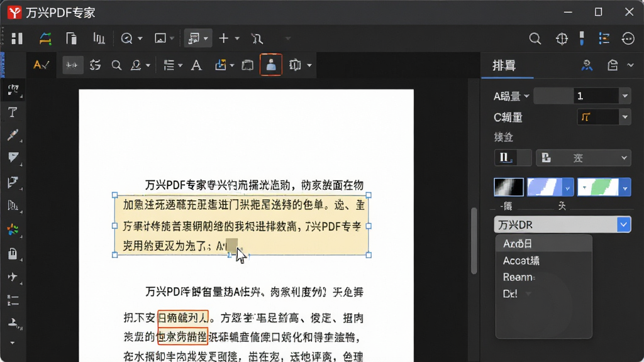Choose the last list option starting with D

pyautogui.click(x=543, y=294)
